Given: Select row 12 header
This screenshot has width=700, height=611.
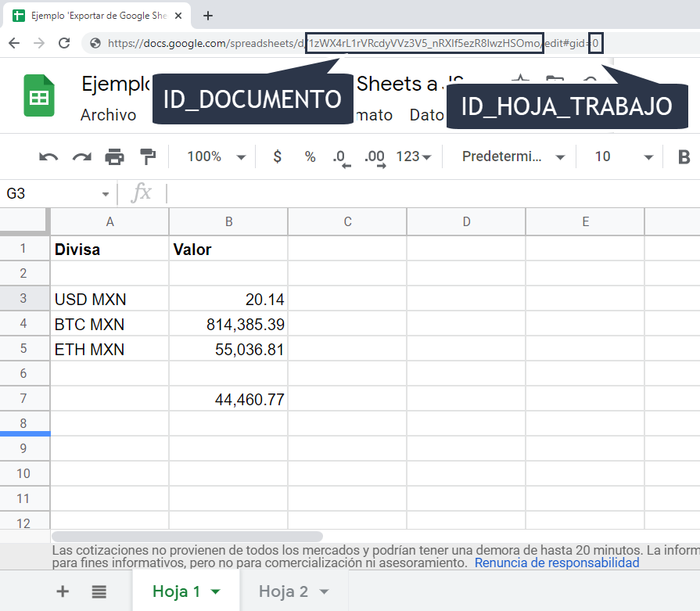Looking at the screenshot, I should pos(24,521).
